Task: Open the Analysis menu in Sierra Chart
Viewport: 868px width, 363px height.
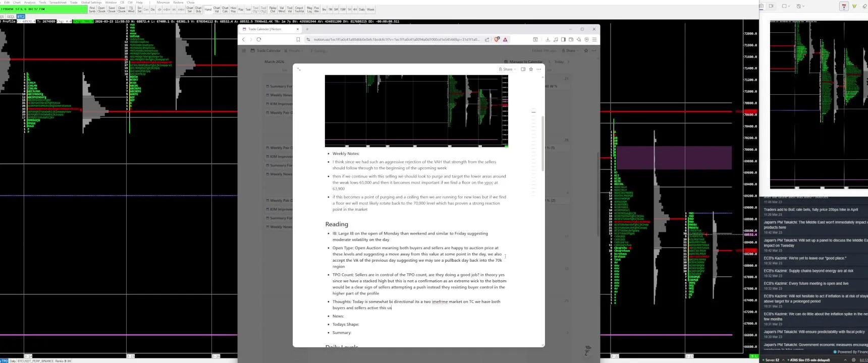Action: 30,3
